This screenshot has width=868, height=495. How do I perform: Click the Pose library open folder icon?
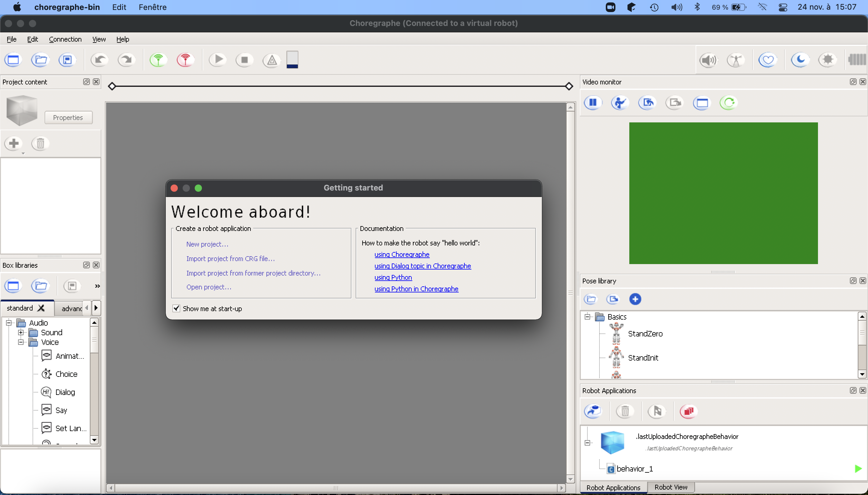tap(591, 299)
